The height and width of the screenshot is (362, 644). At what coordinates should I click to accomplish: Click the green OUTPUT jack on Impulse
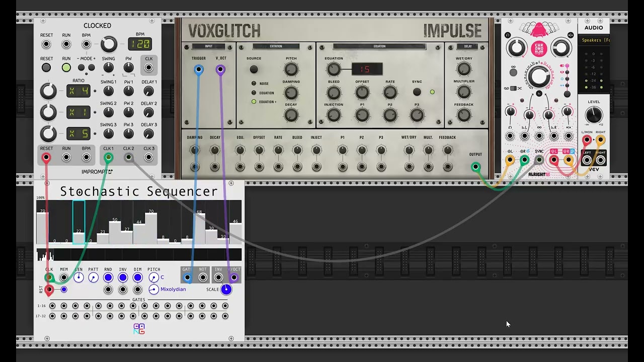(x=475, y=166)
